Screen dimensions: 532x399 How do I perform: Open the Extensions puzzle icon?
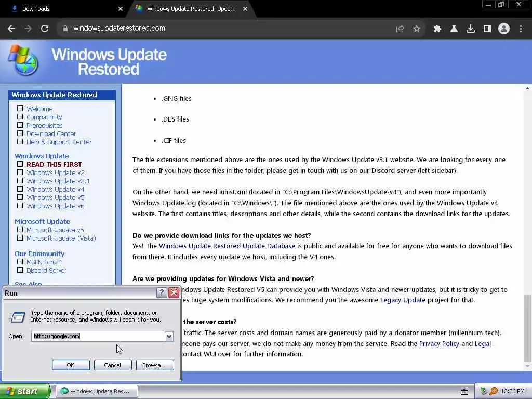437,29
